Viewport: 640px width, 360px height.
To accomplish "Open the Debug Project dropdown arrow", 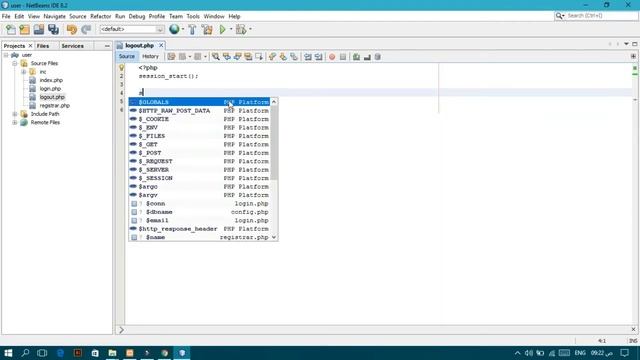I will coord(250,29).
